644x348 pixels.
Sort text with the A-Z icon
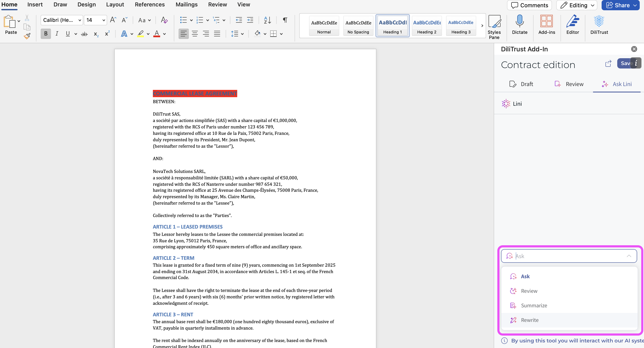coord(267,20)
